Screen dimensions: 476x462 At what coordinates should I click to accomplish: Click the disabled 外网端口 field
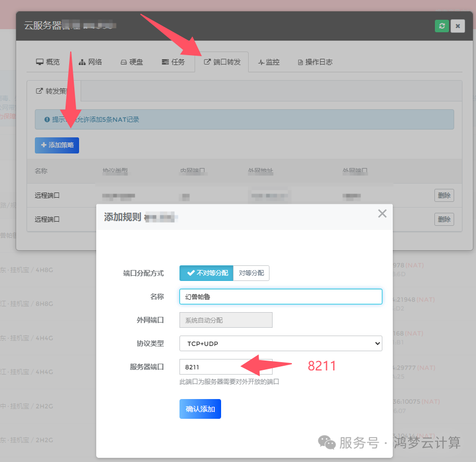click(x=226, y=320)
